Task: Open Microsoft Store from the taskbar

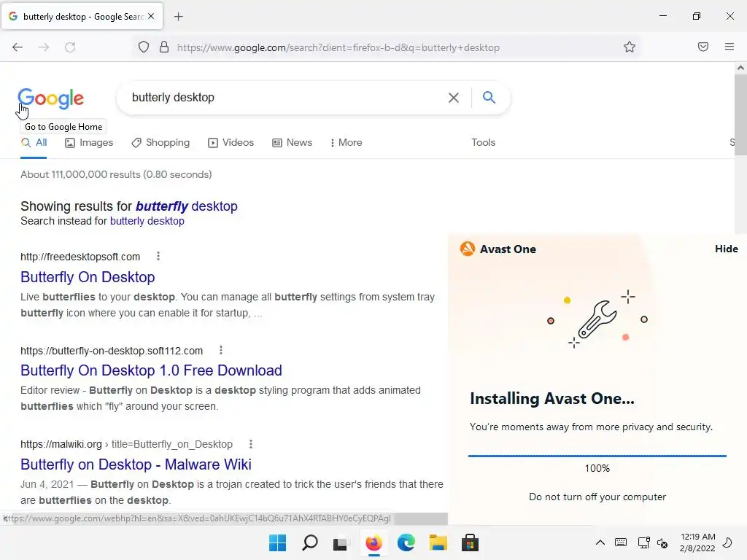Action: coord(470,542)
